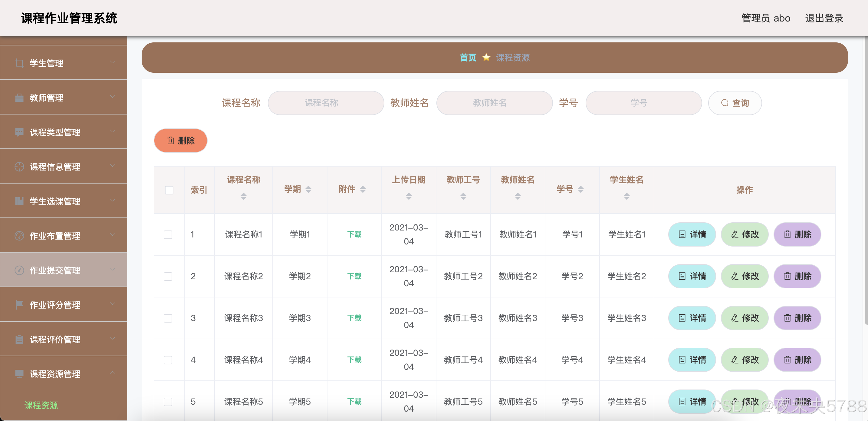Click 退出登录 to log out

(x=824, y=18)
